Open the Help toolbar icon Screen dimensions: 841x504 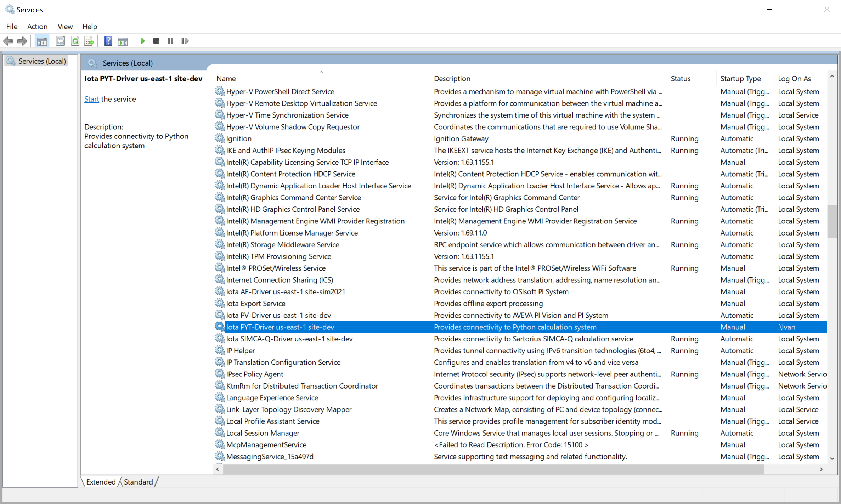108,41
